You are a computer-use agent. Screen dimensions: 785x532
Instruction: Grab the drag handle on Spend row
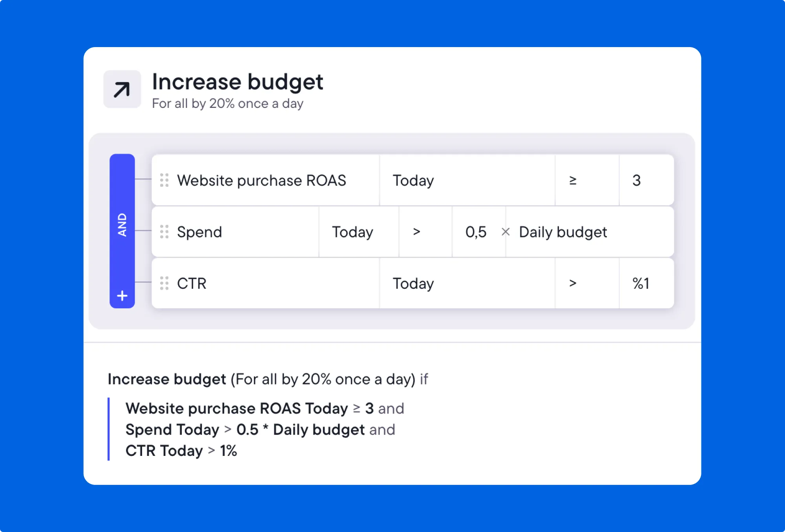click(x=164, y=231)
